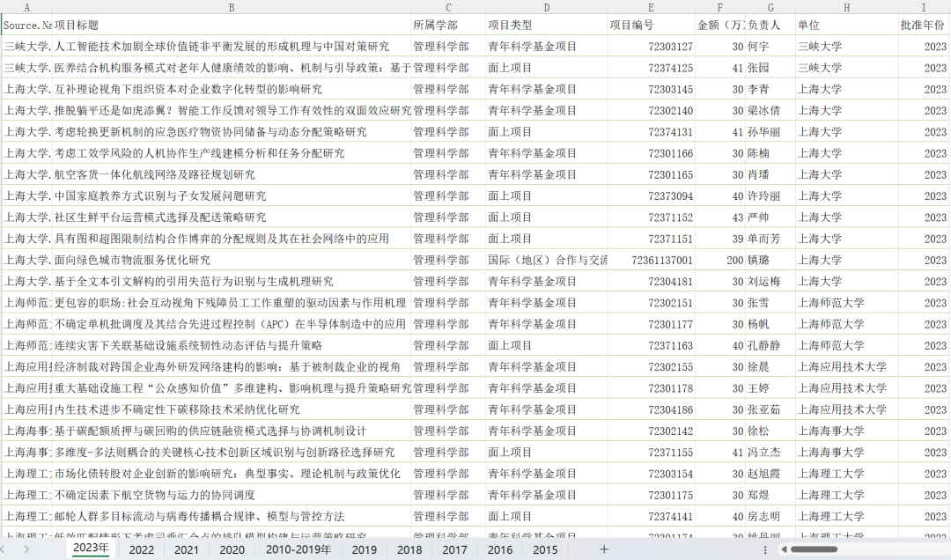Click the amount cell showing 43

(720, 217)
